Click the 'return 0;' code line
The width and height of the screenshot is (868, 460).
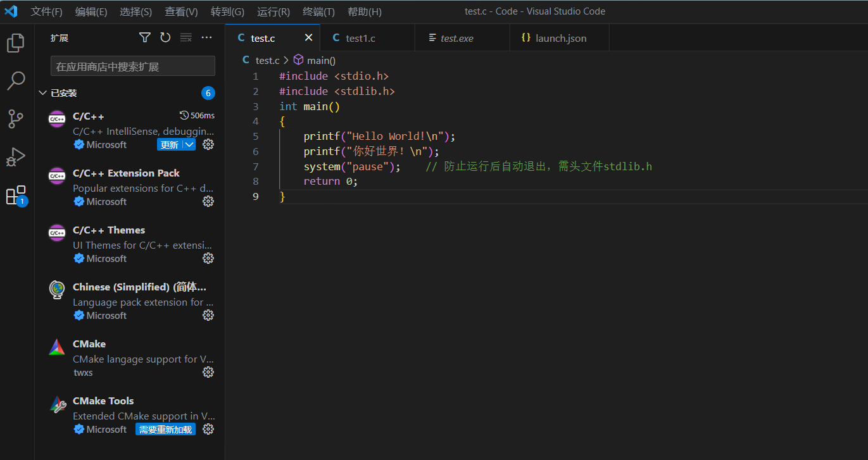pos(330,181)
